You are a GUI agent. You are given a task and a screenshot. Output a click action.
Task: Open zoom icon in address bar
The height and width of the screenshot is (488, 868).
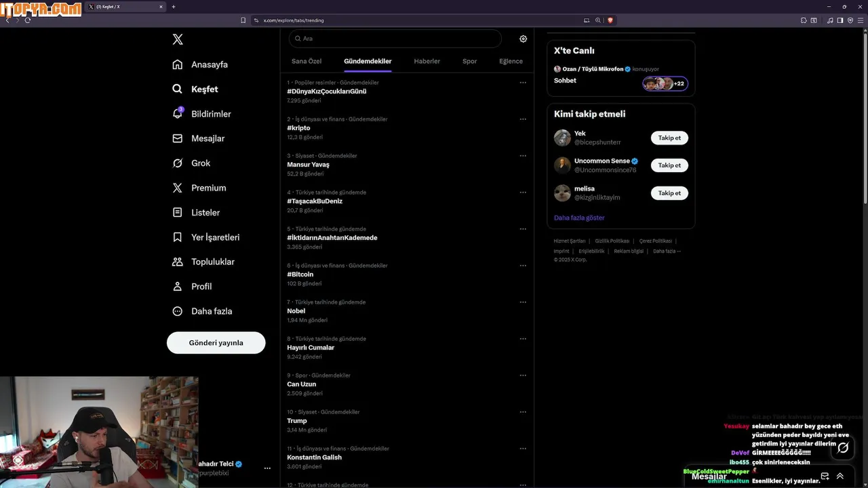click(x=597, y=20)
